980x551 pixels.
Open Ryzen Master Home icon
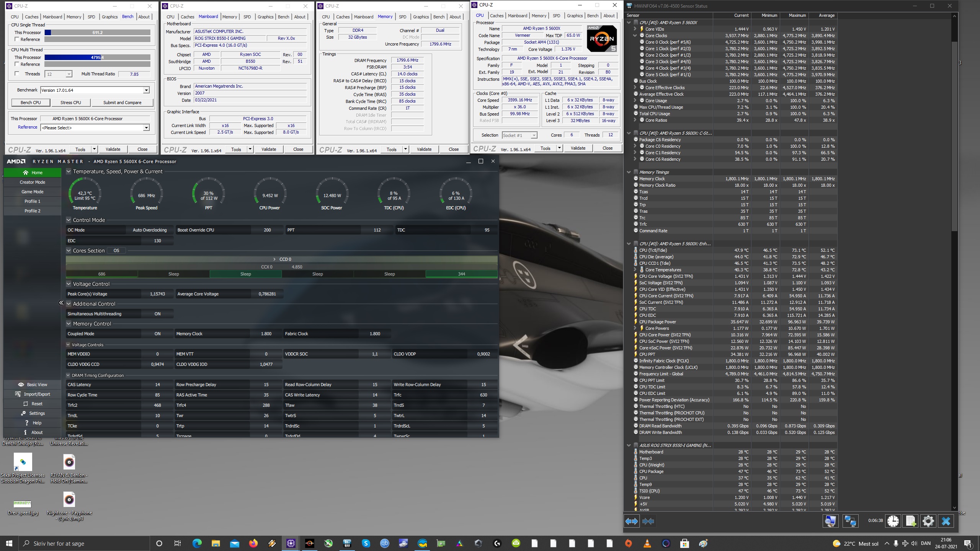point(26,173)
